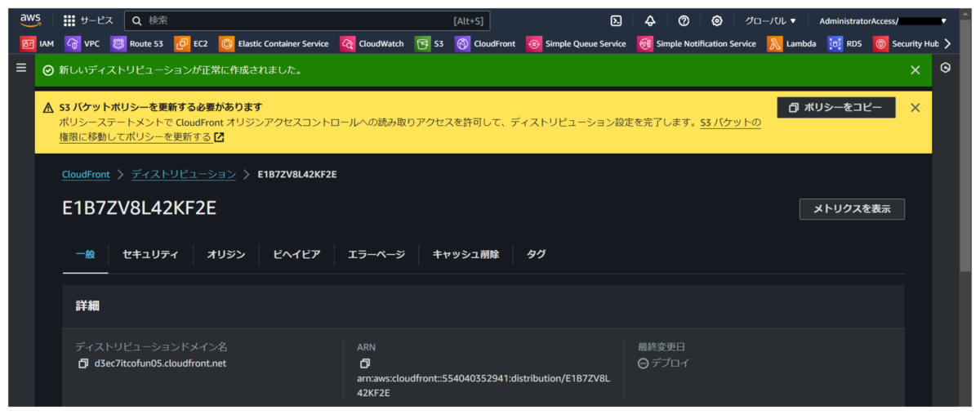Dismiss the yellow S3 policy warning
The height and width of the screenshot is (415, 980).
(x=915, y=108)
